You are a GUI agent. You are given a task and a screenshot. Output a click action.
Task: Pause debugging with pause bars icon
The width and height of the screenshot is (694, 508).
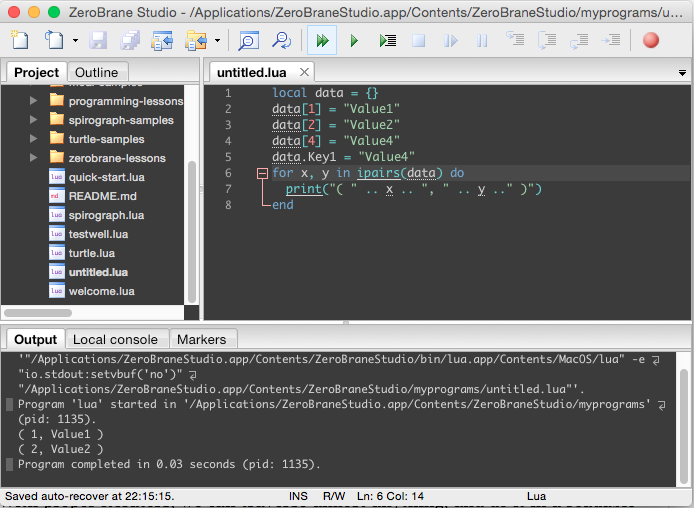(x=482, y=40)
